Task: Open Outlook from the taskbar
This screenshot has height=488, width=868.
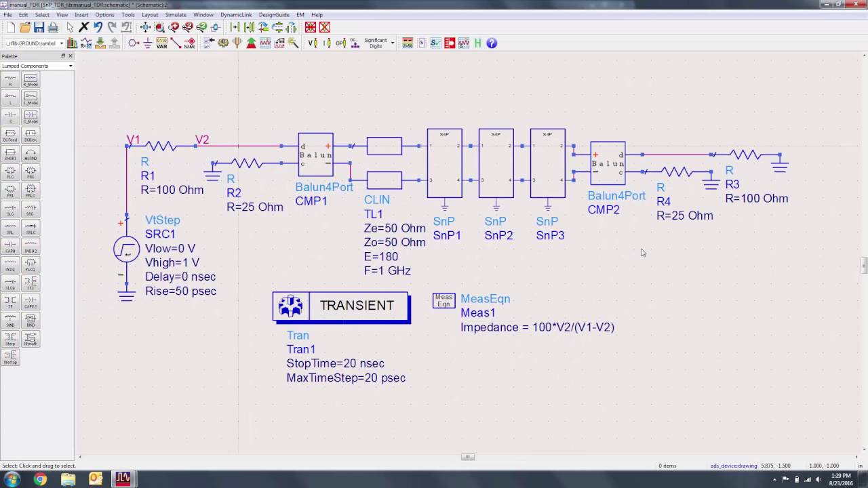Action: tap(96, 479)
